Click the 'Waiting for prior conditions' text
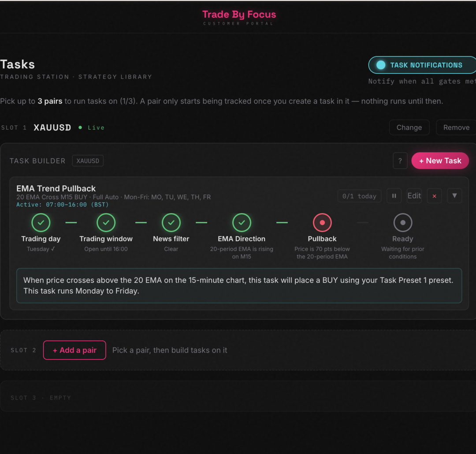Screen dimensions: 476x454 pyautogui.click(x=403, y=252)
